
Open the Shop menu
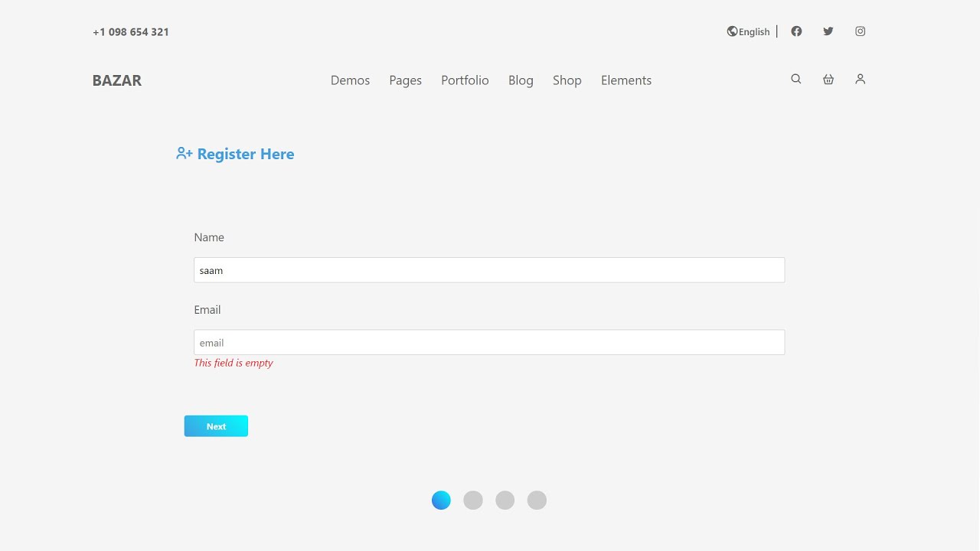click(567, 80)
